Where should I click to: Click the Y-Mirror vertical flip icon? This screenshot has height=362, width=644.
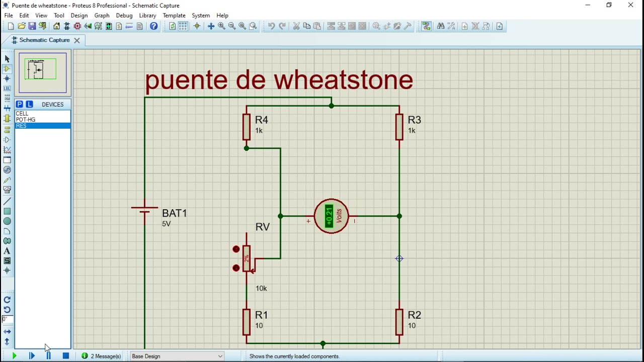(x=7, y=342)
